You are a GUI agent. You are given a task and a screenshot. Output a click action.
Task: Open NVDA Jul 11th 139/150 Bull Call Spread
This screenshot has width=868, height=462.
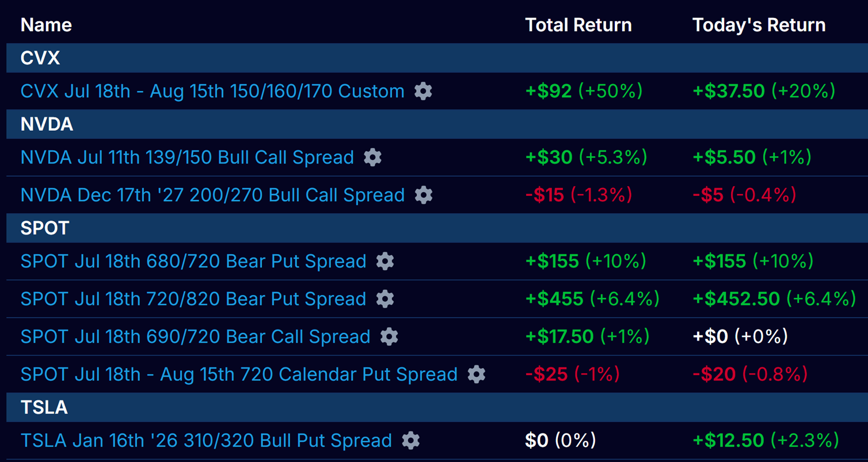(187, 157)
